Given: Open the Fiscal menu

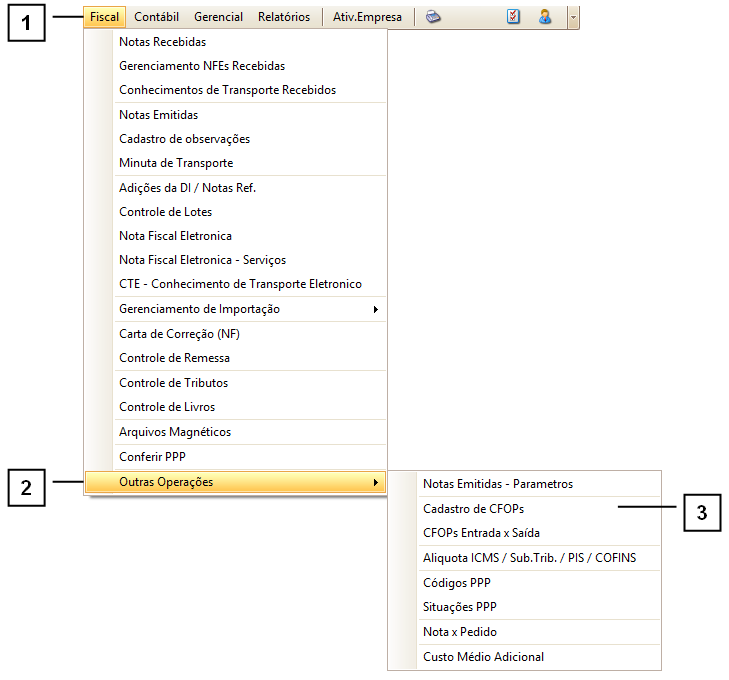Looking at the screenshot, I should [104, 17].
